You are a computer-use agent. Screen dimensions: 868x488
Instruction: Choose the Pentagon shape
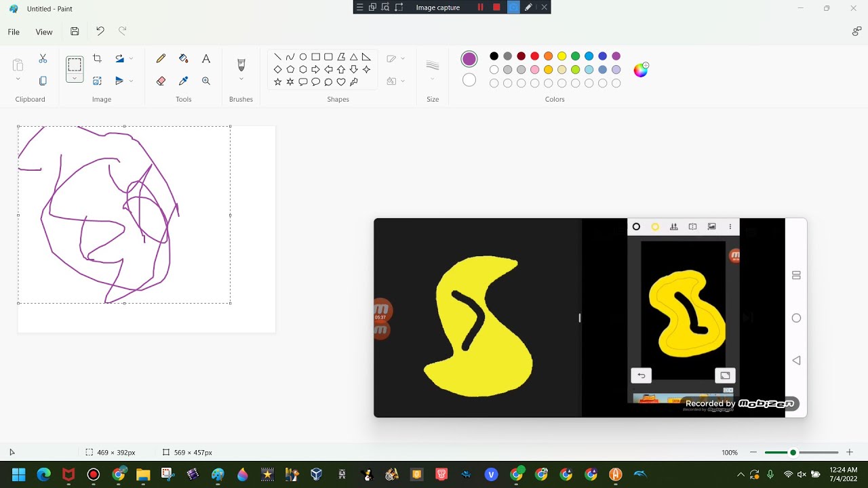tap(290, 69)
